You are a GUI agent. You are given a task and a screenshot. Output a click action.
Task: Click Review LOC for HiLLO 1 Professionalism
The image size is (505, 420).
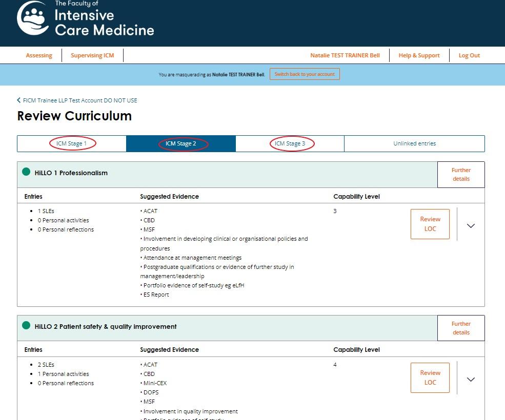point(430,224)
